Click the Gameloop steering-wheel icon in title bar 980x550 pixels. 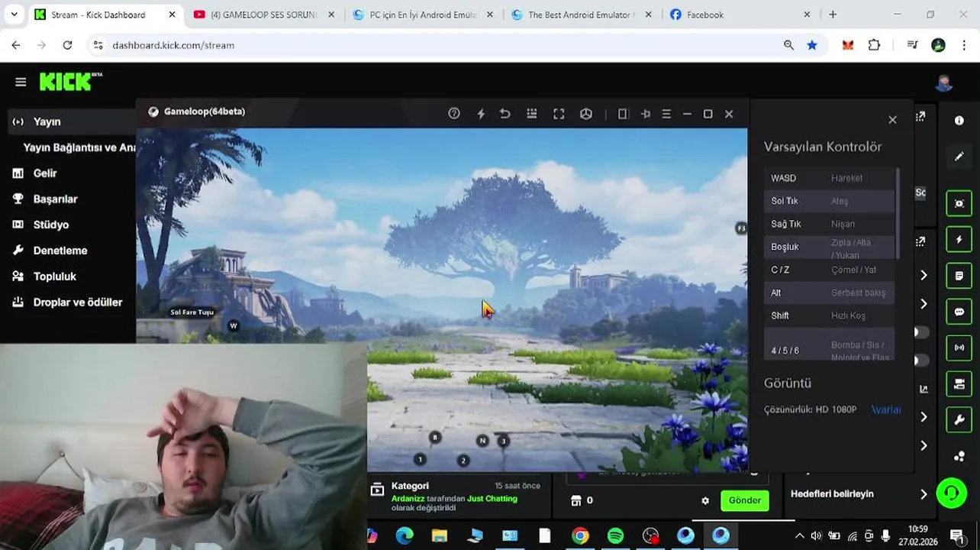[586, 114]
